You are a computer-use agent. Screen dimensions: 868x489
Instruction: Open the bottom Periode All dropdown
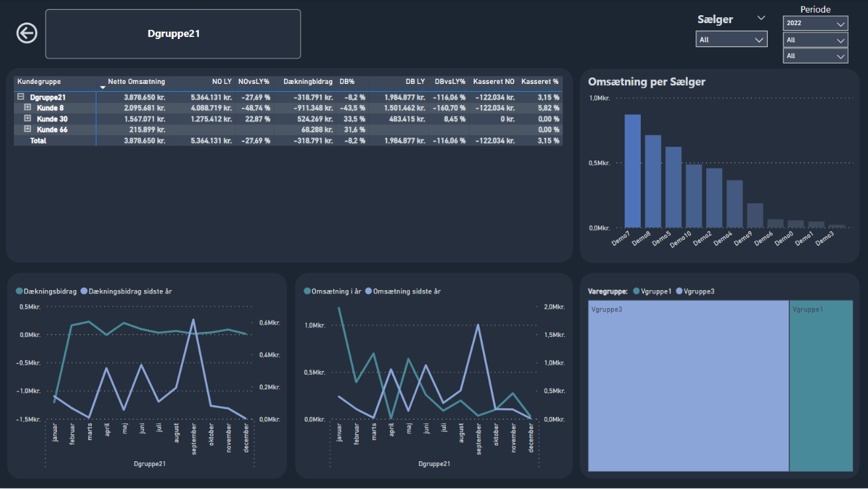tap(815, 56)
